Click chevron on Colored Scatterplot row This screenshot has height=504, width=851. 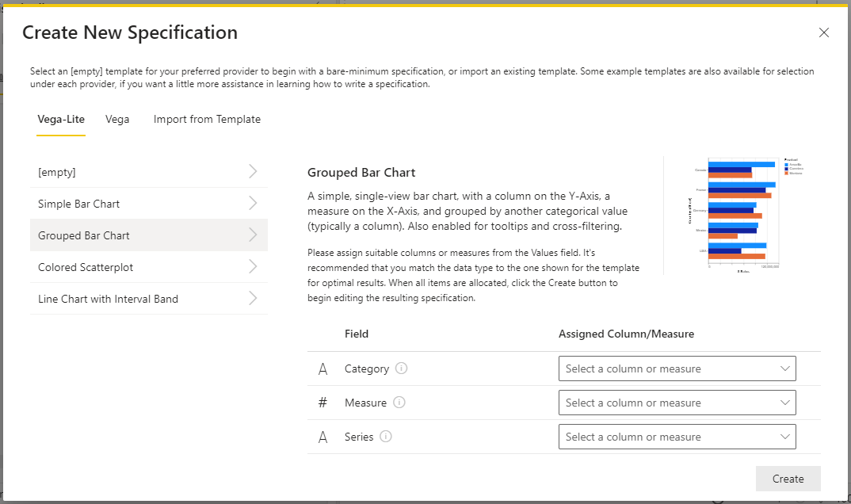(x=253, y=267)
